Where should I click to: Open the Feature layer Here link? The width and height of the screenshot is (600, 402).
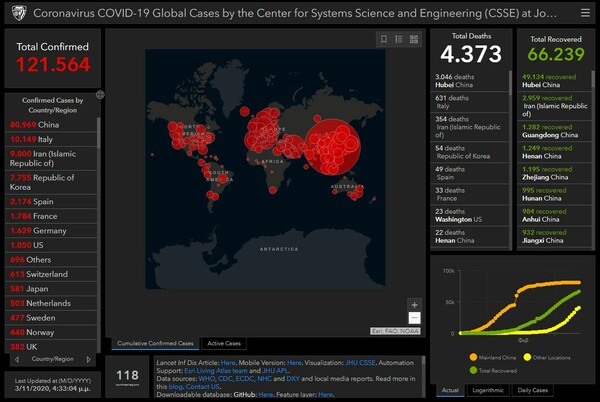pyautogui.click(x=326, y=394)
